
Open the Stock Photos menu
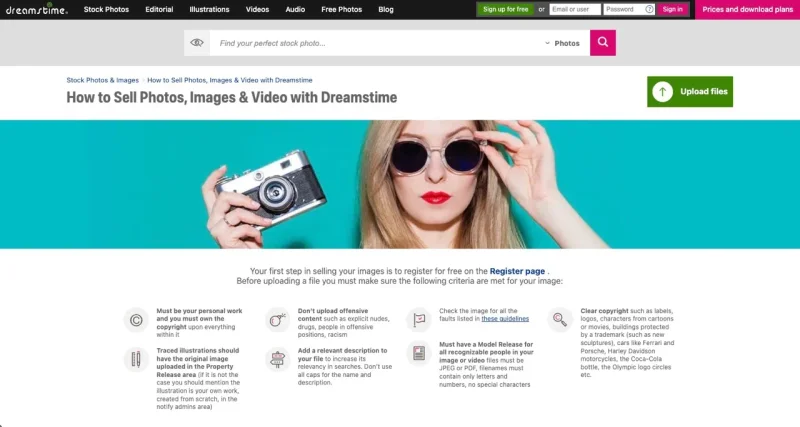click(106, 9)
